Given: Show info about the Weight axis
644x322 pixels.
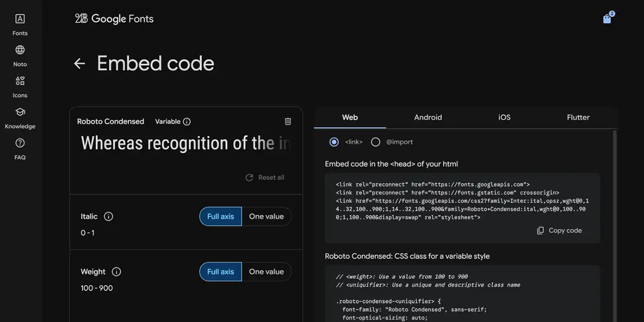Looking at the screenshot, I should (116, 272).
